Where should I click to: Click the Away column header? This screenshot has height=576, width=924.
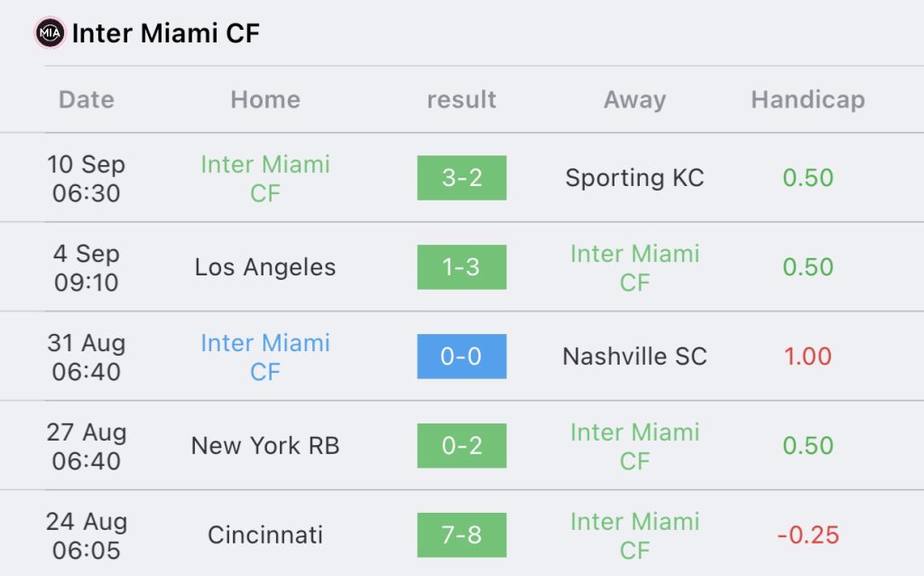pyautogui.click(x=634, y=99)
